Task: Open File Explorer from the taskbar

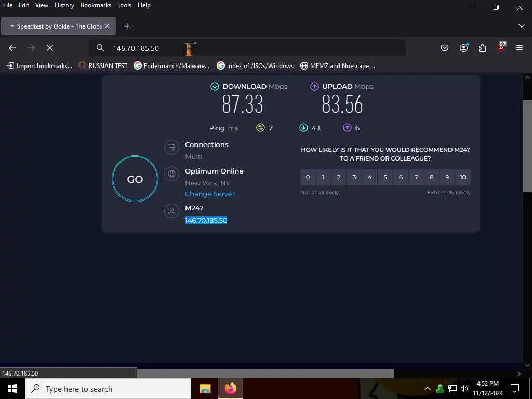Action: point(205,389)
